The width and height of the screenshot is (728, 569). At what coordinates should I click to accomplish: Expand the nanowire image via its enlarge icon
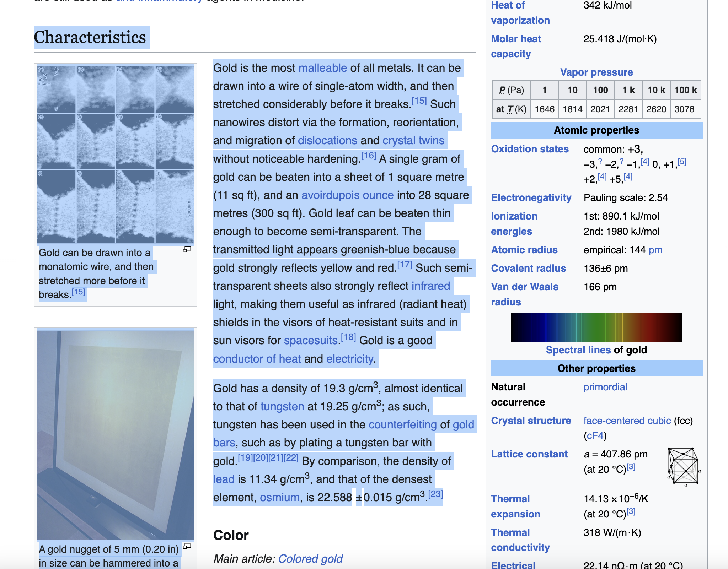pos(187,250)
